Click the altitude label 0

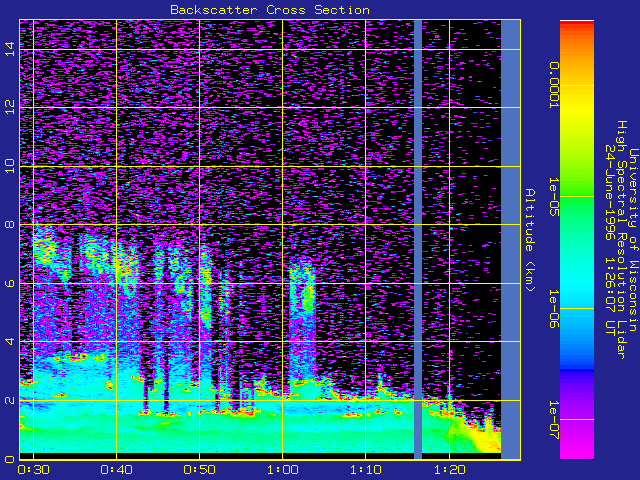click(x=10, y=459)
